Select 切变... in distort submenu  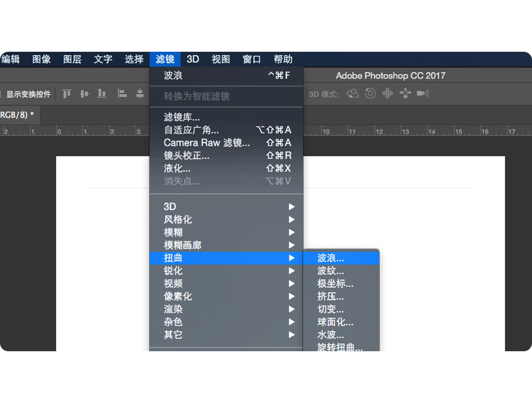pyautogui.click(x=341, y=309)
